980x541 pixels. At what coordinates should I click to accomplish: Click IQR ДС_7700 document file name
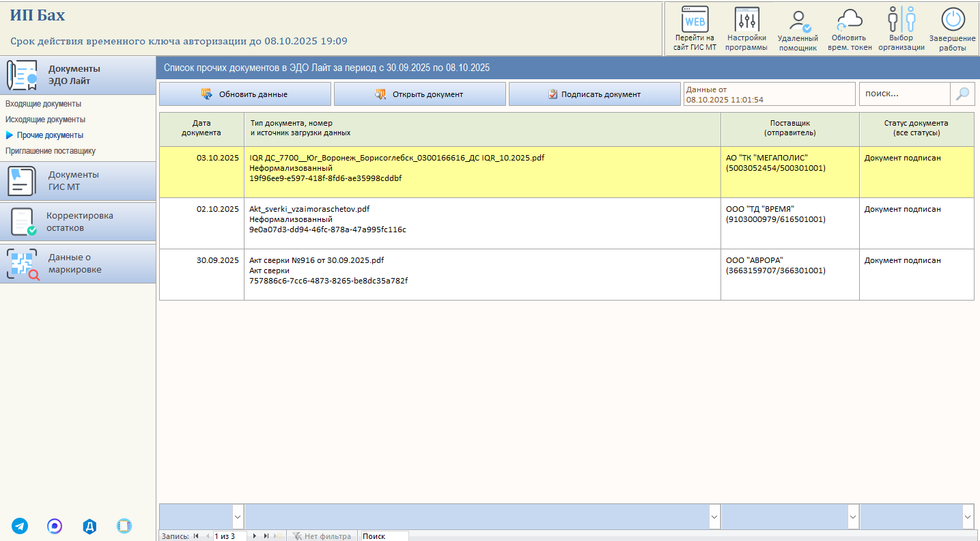pyautogui.click(x=397, y=158)
